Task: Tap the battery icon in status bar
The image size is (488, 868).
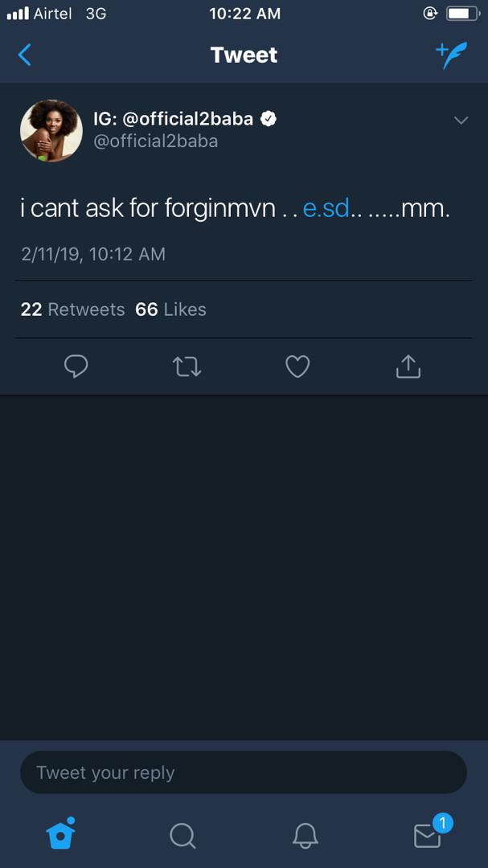Action: tap(461, 14)
